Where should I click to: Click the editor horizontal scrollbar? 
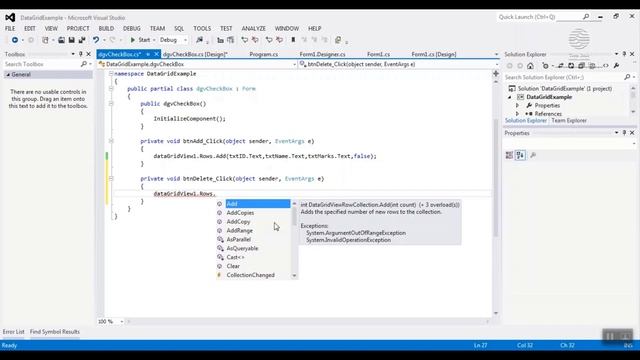308,322
